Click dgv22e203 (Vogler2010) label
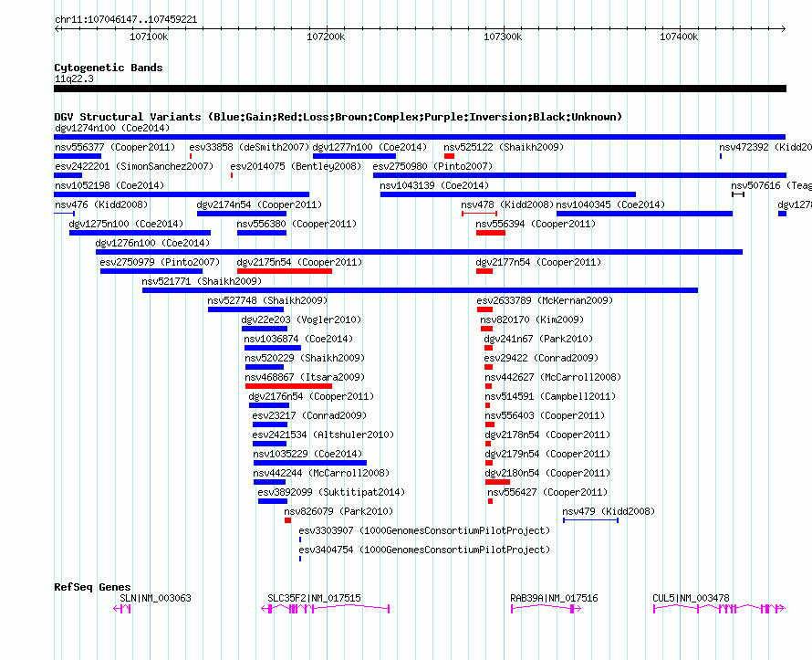 coord(302,320)
